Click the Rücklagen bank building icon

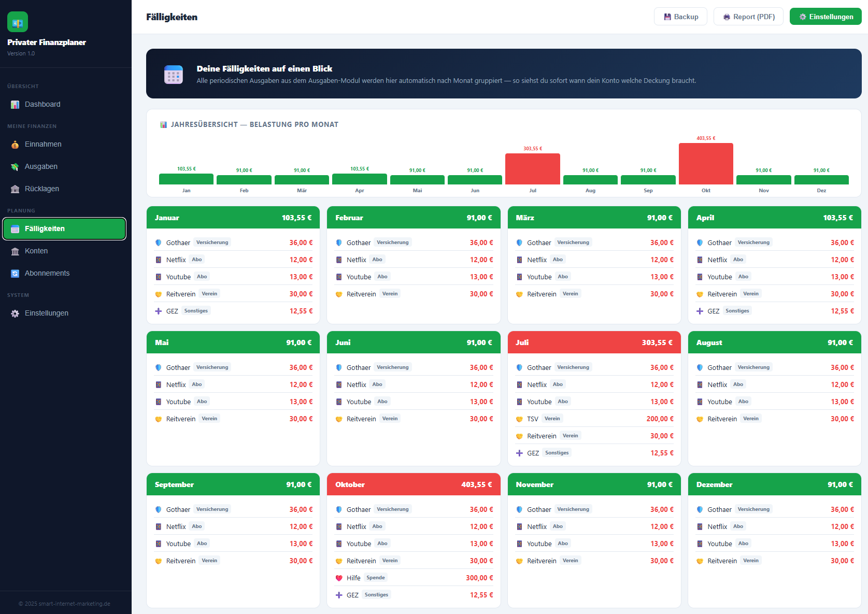click(15, 189)
